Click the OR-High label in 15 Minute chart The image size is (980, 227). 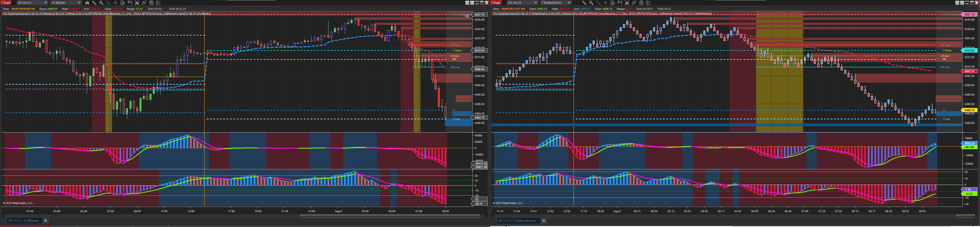(x=455, y=45)
